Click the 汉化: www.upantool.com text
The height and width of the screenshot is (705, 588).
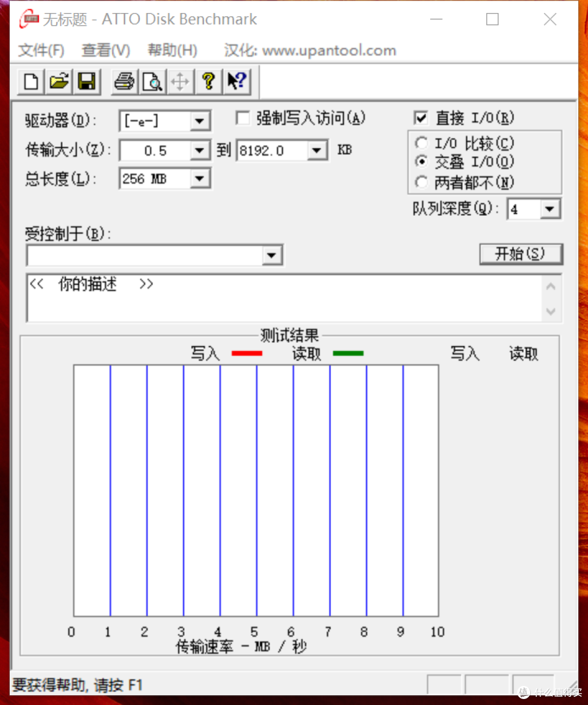pyautogui.click(x=310, y=51)
